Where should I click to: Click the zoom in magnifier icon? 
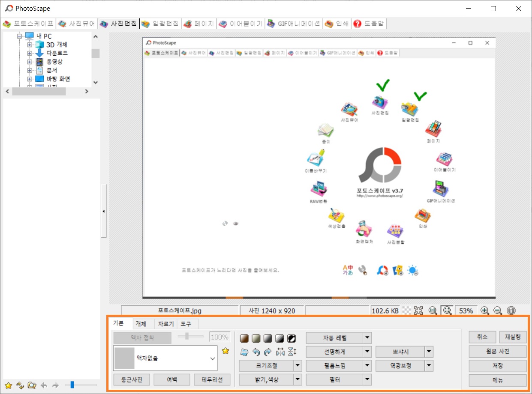pyautogui.click(x=485, y=310)
